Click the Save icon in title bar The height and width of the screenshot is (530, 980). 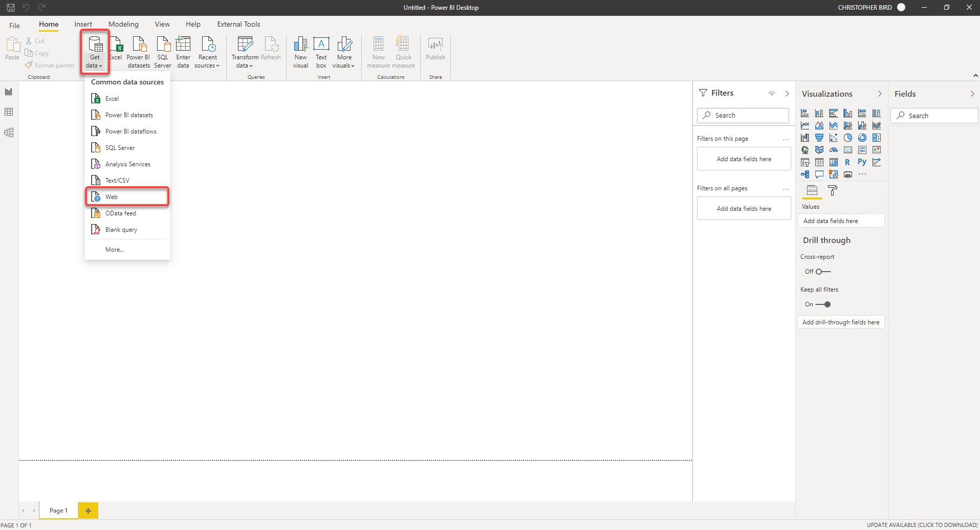11,7
